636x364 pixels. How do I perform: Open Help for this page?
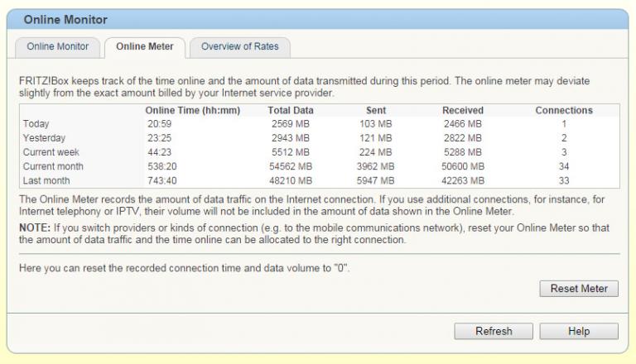pos(579,331)
